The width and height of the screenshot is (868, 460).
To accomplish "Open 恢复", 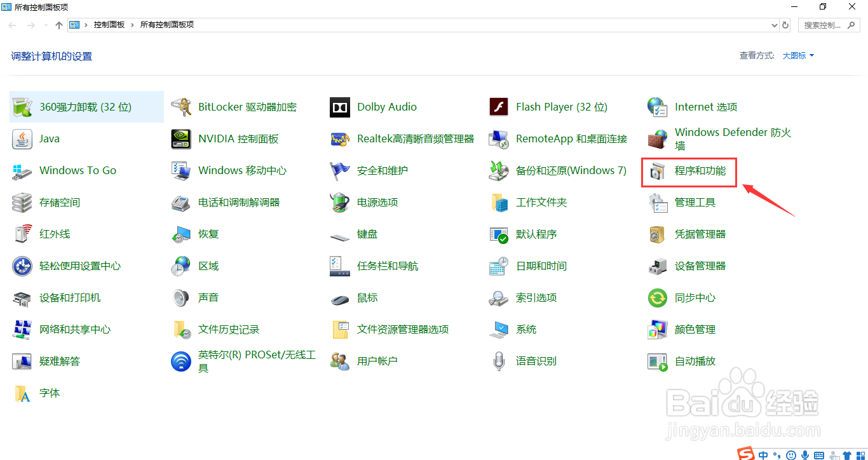I will point(208,234).
